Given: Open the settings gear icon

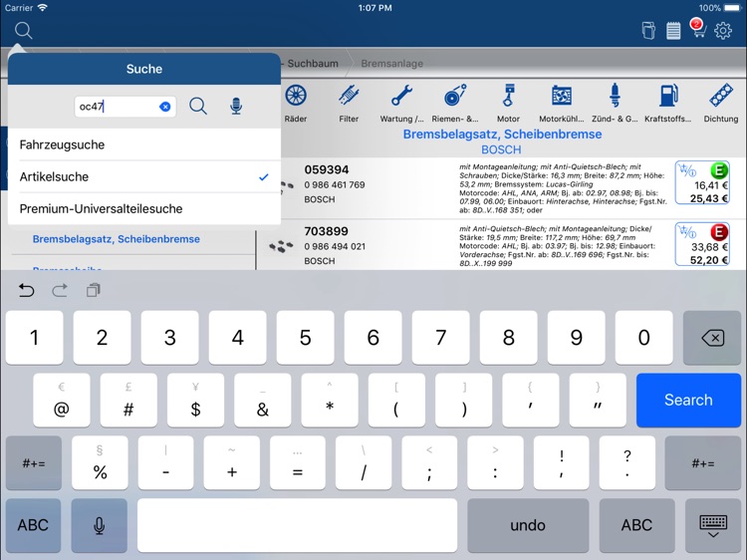Looking at the screenshot, I should coord(723,31).
